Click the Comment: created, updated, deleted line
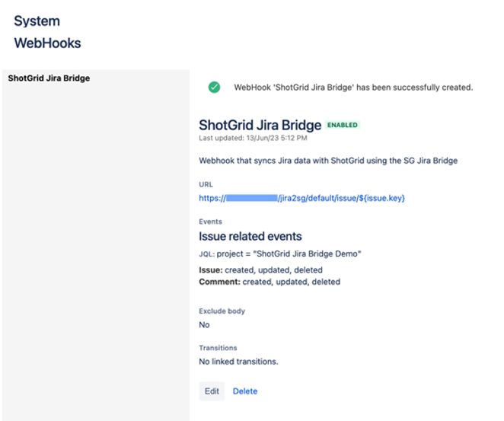The height and width of the screenshot is (421, 504). pyautogui.click(x=270, y=282)
